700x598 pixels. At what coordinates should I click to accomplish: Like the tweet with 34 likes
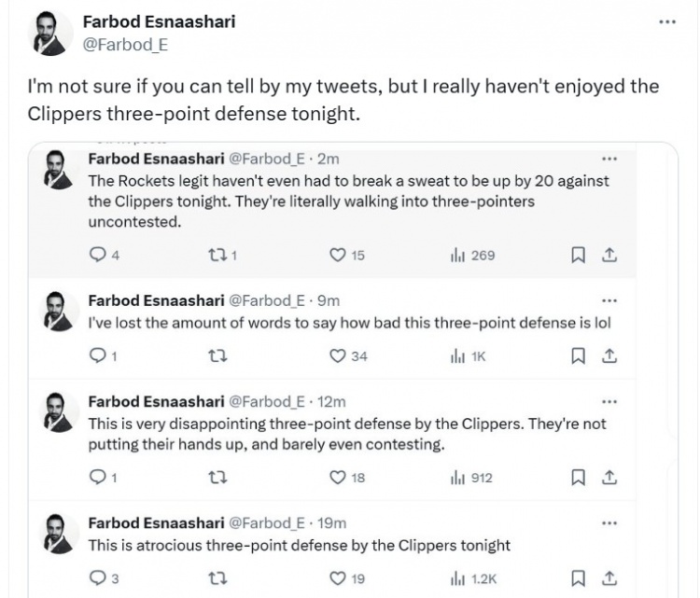(x=340, y=355)
